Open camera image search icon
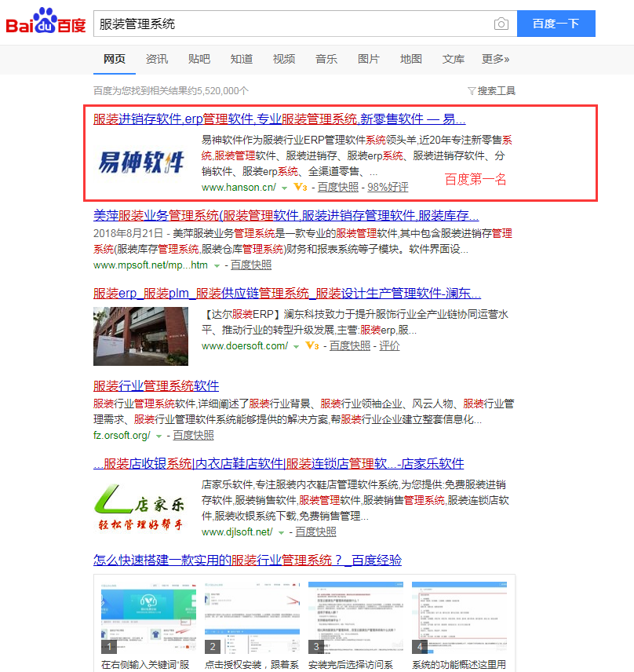634x672 pixels. point(501,24)
